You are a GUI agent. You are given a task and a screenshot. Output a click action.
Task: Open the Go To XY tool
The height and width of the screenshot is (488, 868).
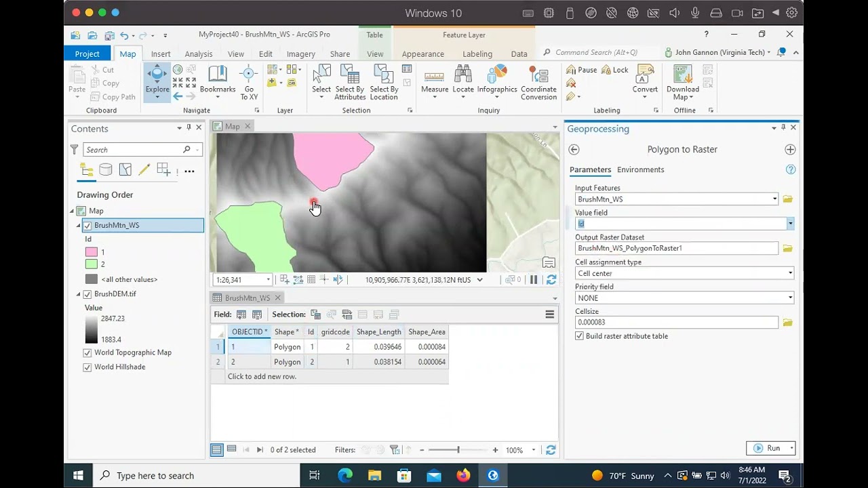pyautogui.click(x=249, y=81)
